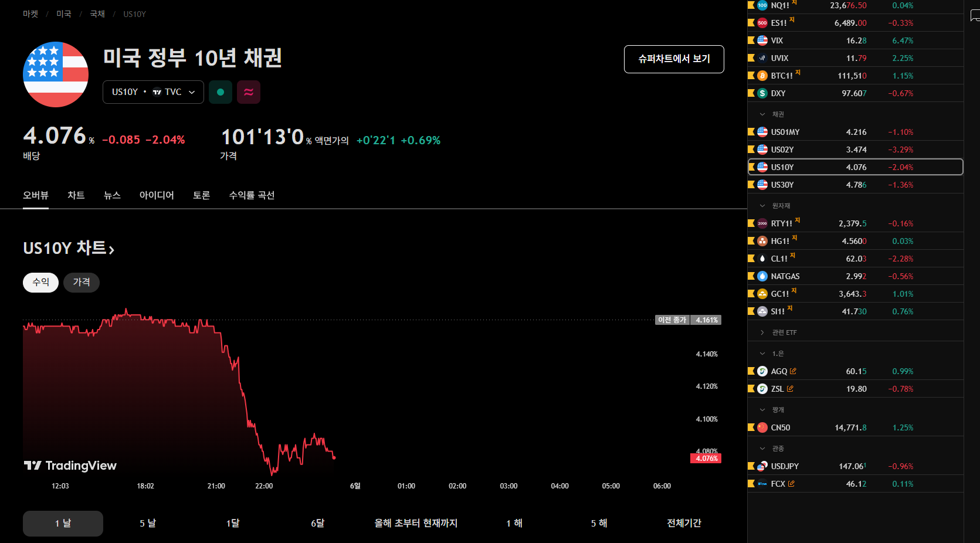Open the US10Y 차트 heading link
The width and height of the screenshot is (980, 543).
pos(69,249)
